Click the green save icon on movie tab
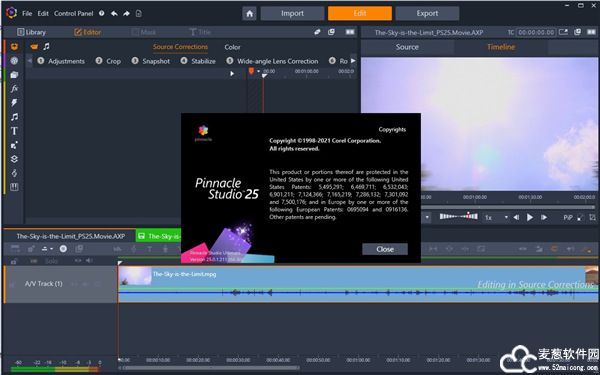The height and width of the screenshot is (375, 600). tap(141, 236)
